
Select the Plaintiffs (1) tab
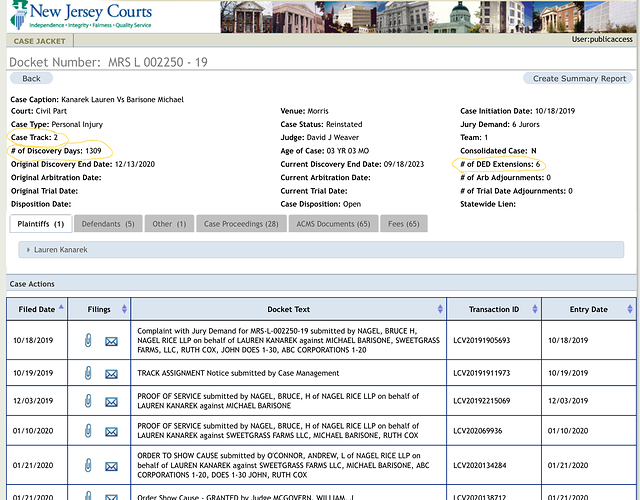[41, 224]
